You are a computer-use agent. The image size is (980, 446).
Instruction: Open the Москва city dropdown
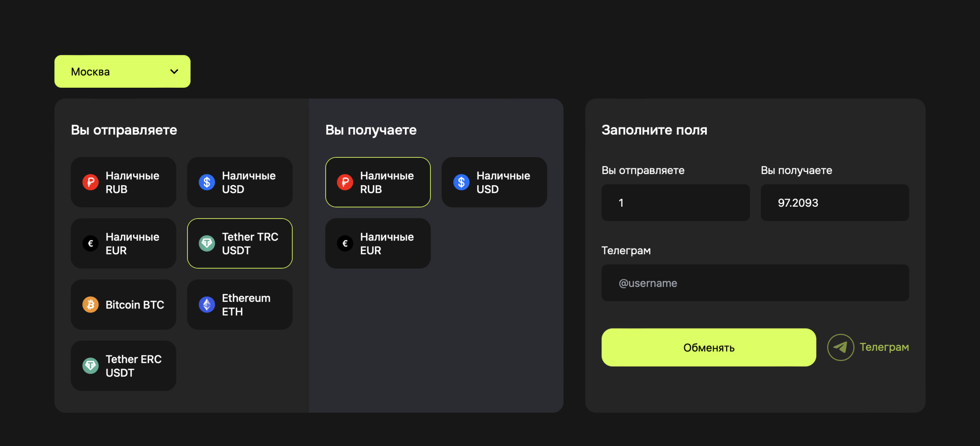pyautogui.click(x=122, y=72)
